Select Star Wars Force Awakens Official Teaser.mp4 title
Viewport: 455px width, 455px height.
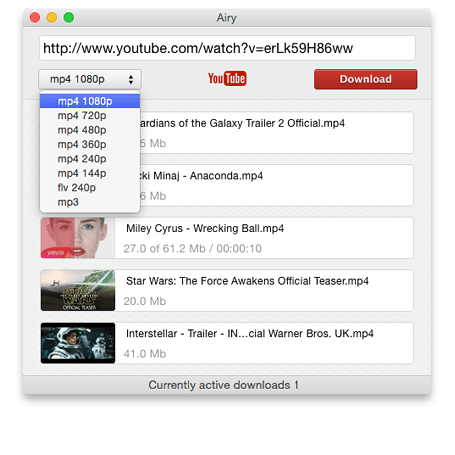tap(247, 281)
